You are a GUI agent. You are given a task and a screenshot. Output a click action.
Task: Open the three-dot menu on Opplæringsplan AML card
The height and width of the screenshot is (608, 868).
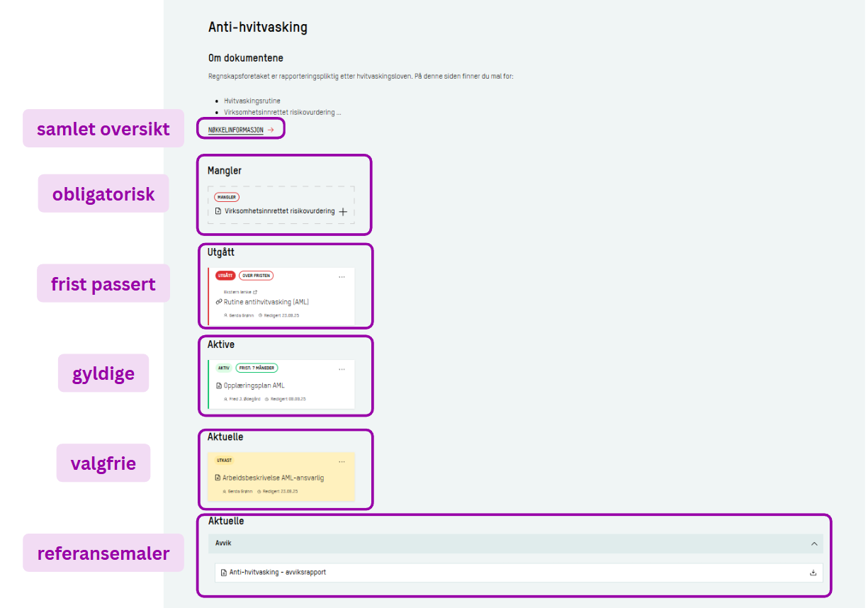(x=342, y=369)
